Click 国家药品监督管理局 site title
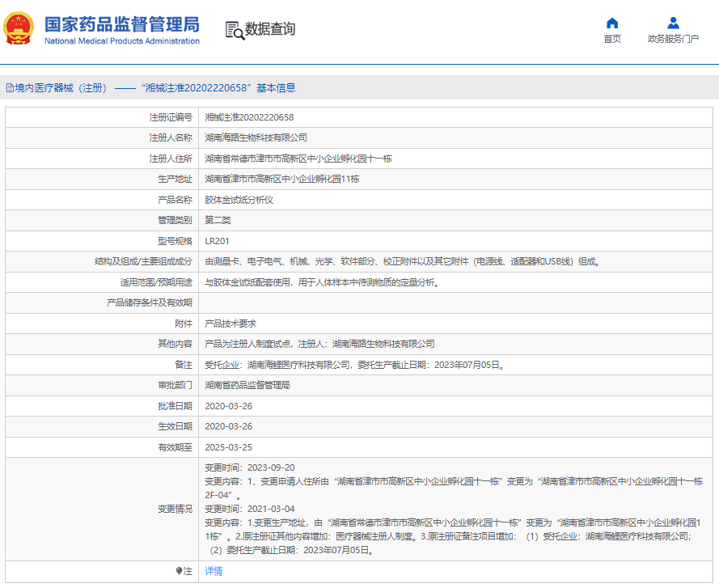 tap(122, 24)
